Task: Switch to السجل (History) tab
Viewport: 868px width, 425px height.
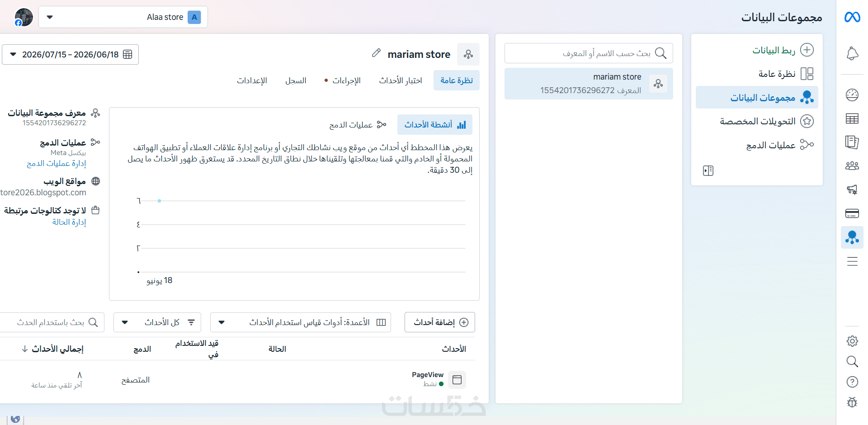Action: 296,80
